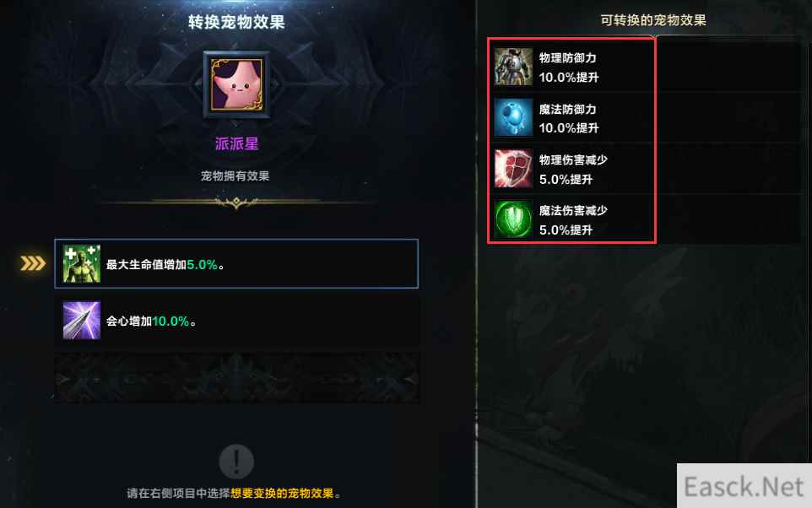Click the 派派星 pet name label
Image resolution: width=812 pixels, height=508 pixels.
(x=236, y=143)
